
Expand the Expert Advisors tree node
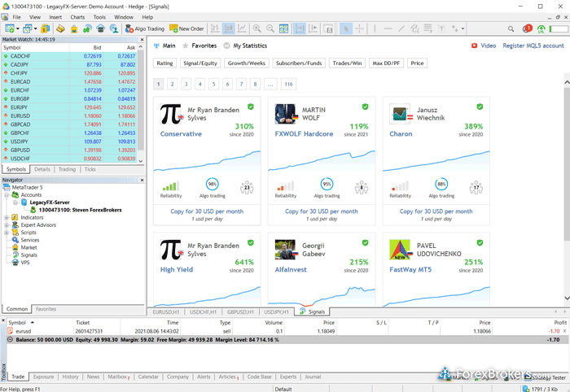click(7, 225)
